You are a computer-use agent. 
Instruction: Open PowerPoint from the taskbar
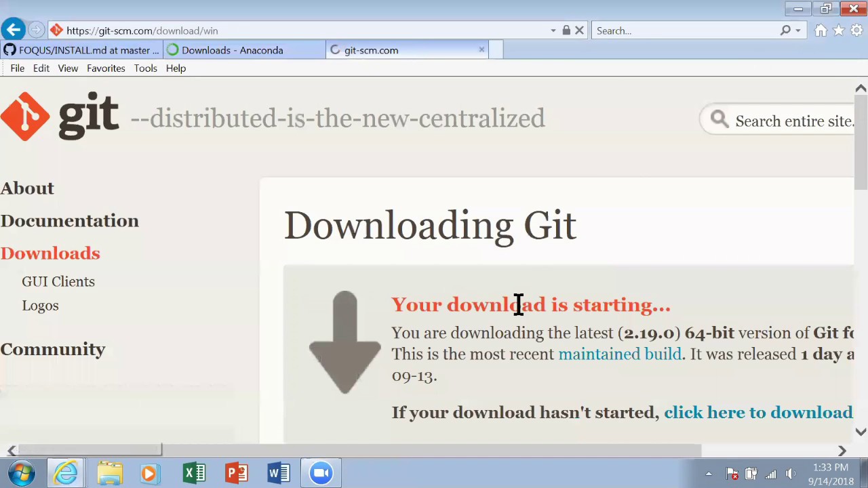point(237,472)
